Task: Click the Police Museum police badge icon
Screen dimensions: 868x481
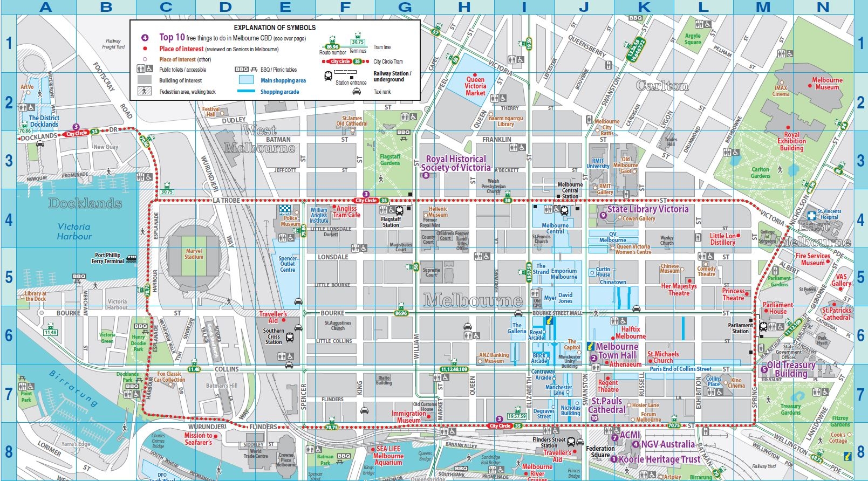Action: pos(284,210)
